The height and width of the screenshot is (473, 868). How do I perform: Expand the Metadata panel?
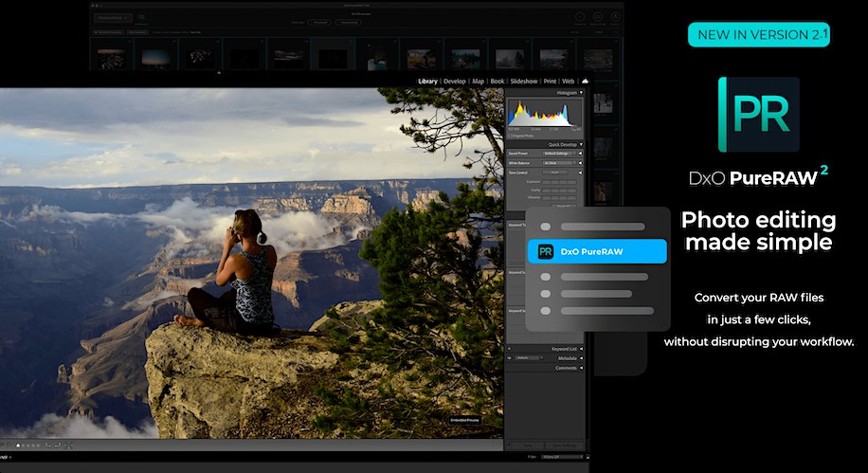coord(581,358)
